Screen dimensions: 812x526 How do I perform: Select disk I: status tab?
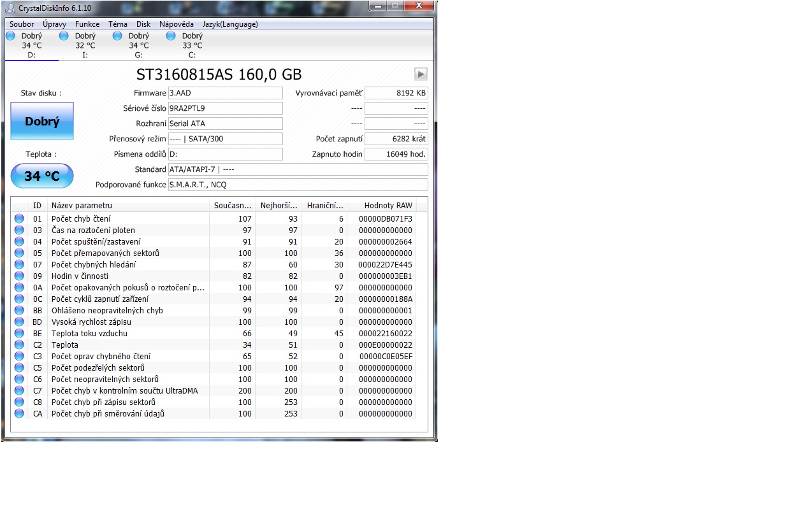pos(85,45)
